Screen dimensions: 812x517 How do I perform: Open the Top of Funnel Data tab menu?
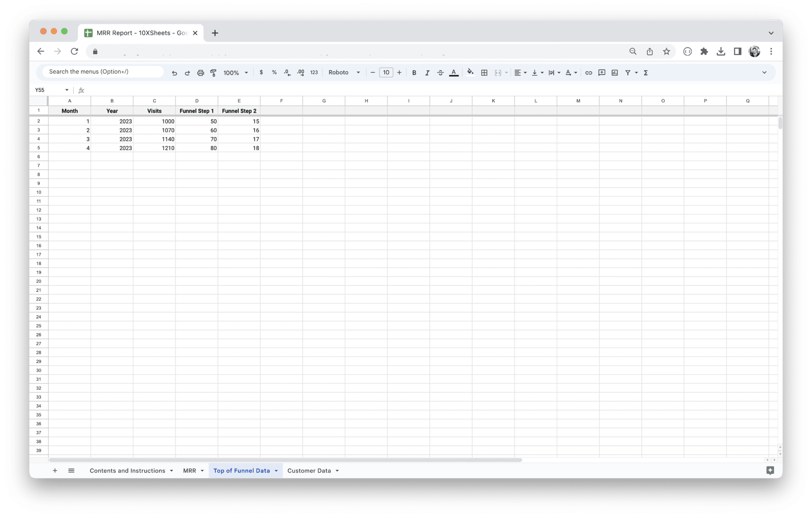tap(276, 470)
